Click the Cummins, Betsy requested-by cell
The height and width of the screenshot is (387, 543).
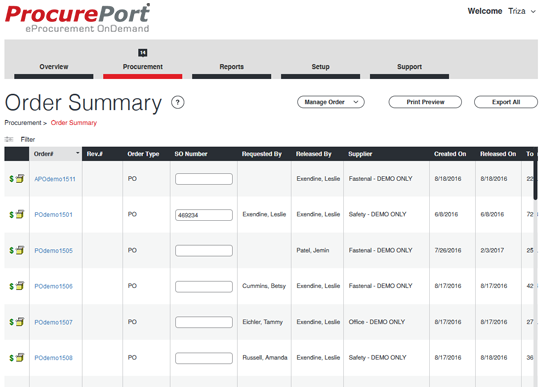pyautogui.click(x=264, y=286)
